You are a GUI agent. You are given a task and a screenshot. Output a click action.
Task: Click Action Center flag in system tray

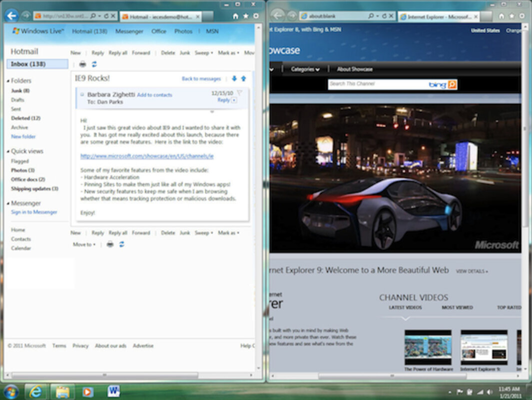460,392
